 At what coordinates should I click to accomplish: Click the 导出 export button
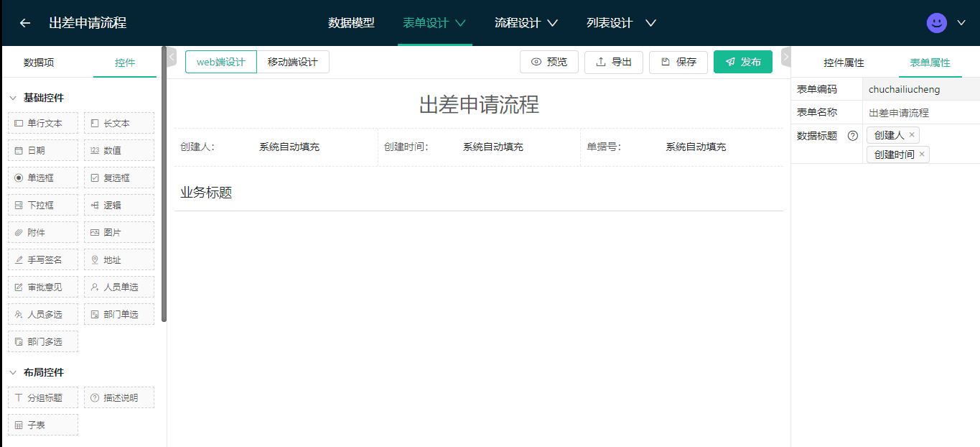[x=614, y=62]
